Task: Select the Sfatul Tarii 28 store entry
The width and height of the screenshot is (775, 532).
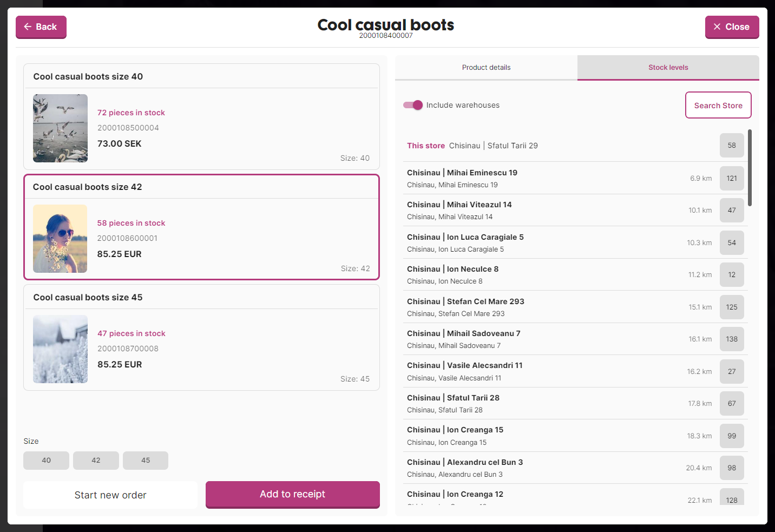Action: click(541, 403)
